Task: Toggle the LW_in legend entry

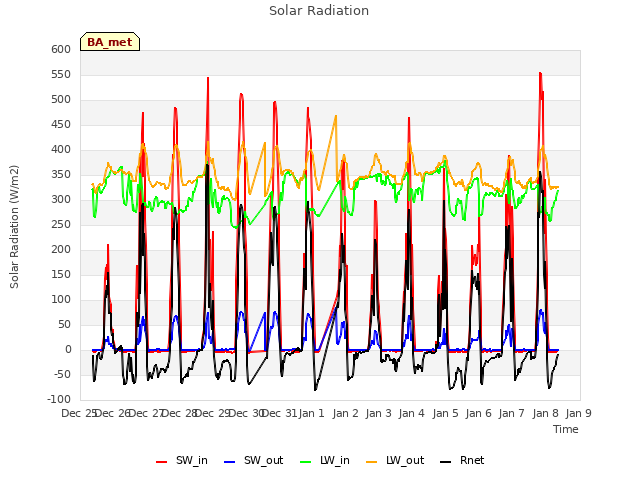Action: click(x=325, y=460)
